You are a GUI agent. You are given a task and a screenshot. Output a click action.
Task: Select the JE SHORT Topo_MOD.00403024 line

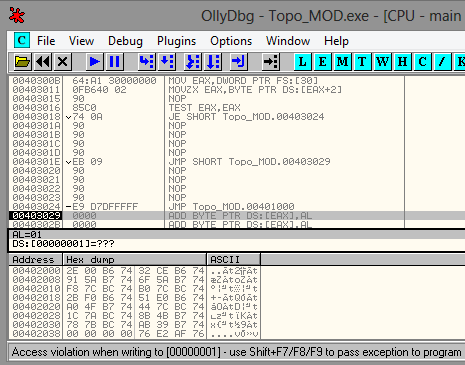pyautogui.click(x=246, y=117)
